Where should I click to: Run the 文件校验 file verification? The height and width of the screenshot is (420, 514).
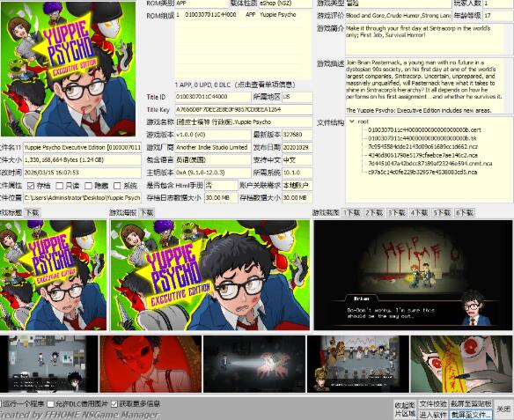(x=433, y=404)
